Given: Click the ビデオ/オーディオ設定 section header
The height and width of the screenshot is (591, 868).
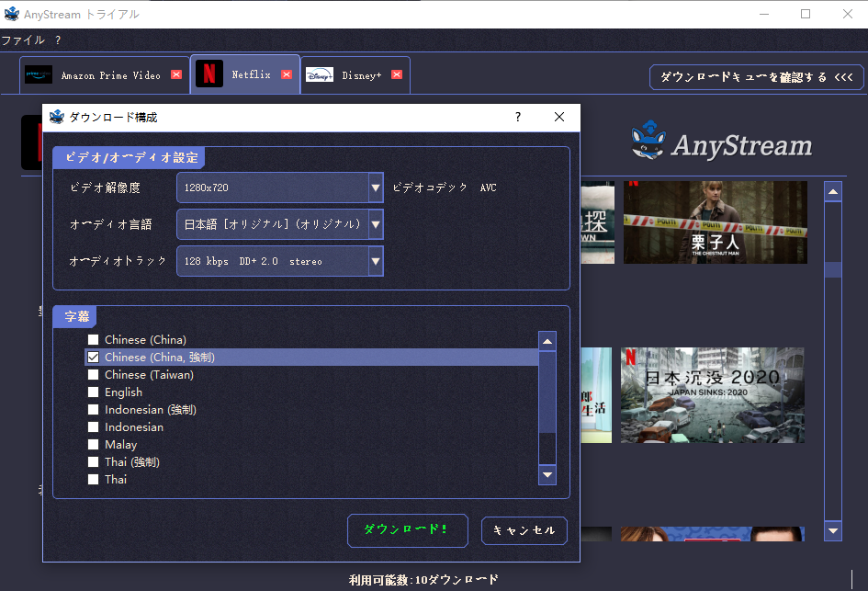Looking at the screenshot, I should 130,157.
